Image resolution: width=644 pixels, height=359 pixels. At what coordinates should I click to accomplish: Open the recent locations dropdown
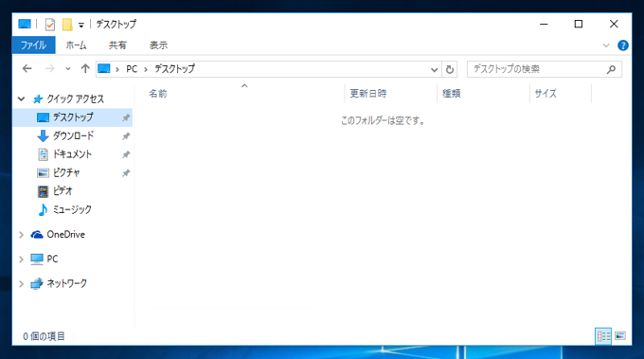(x=68, y=69)
